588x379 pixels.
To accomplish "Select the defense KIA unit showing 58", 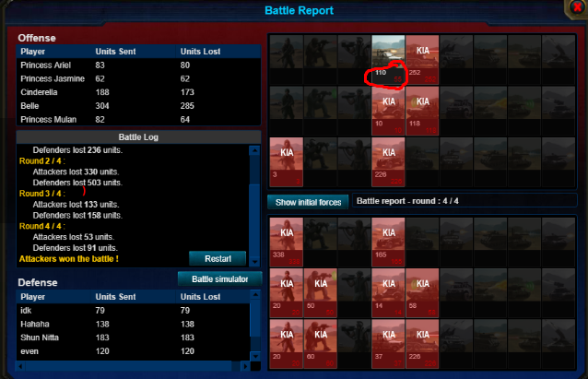I will coord(422,293).
